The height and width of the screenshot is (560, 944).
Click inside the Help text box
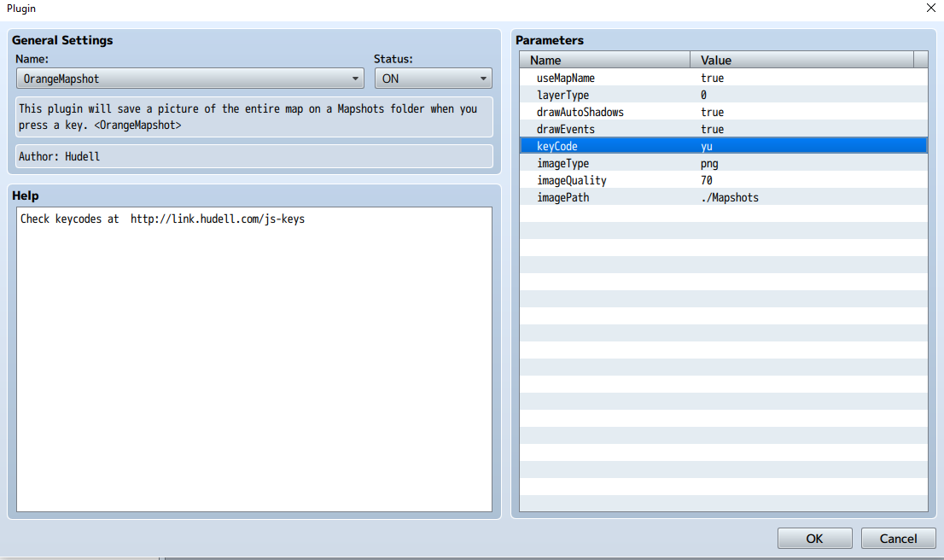254,359
